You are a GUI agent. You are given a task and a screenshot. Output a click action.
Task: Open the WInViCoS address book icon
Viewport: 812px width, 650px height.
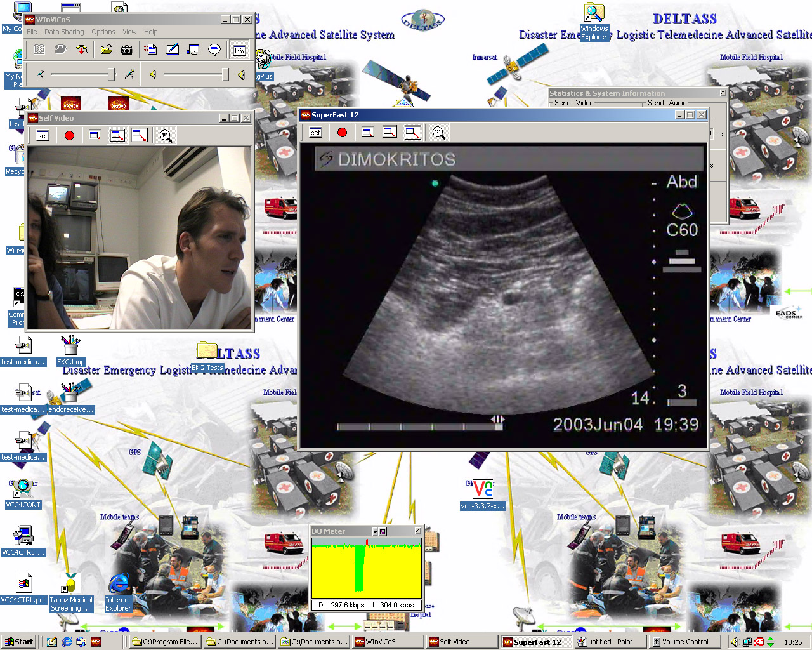pos(39,50)
